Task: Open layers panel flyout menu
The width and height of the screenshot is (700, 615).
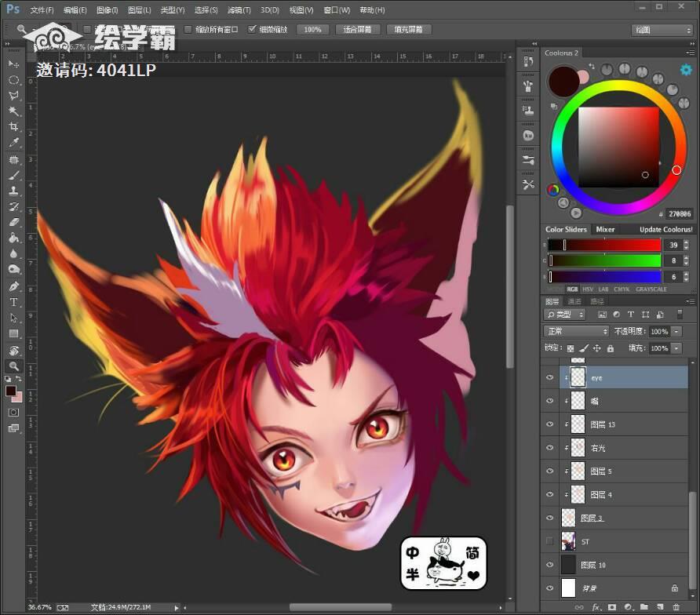Action: point(690,301)
